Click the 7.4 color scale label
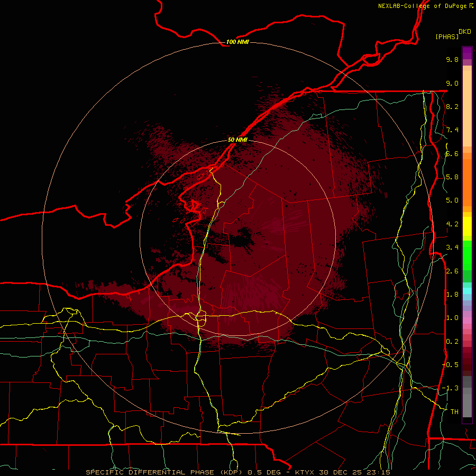This screenshot has width=476, height=476. point(452,130)
